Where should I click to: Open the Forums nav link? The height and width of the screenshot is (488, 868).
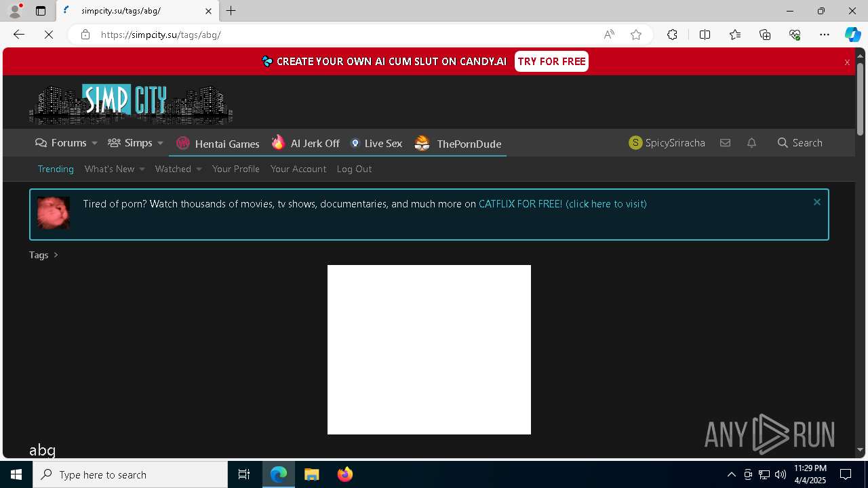[61, 143]
